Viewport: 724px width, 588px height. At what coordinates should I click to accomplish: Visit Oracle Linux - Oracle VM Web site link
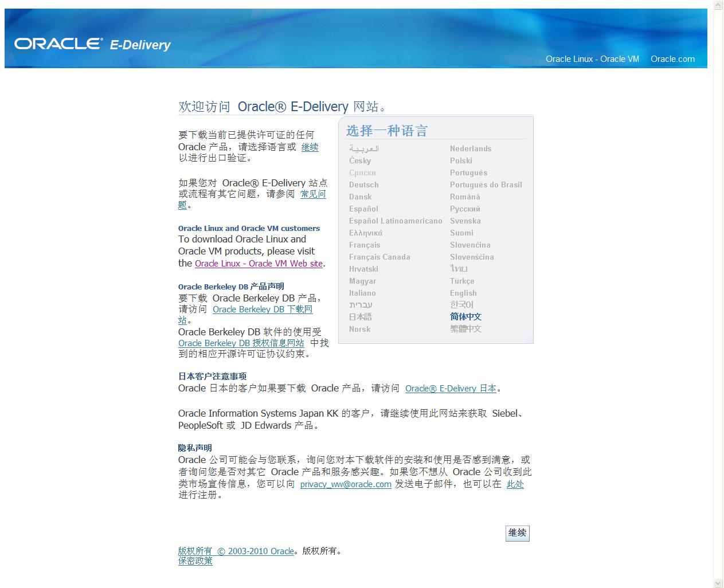pos(259,264)
